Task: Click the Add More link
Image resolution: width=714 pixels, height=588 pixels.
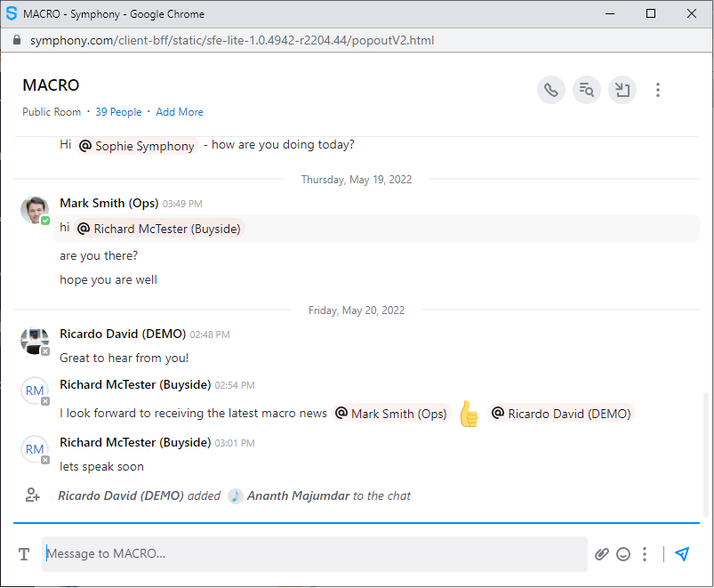Action: click(x=180, y=112)
